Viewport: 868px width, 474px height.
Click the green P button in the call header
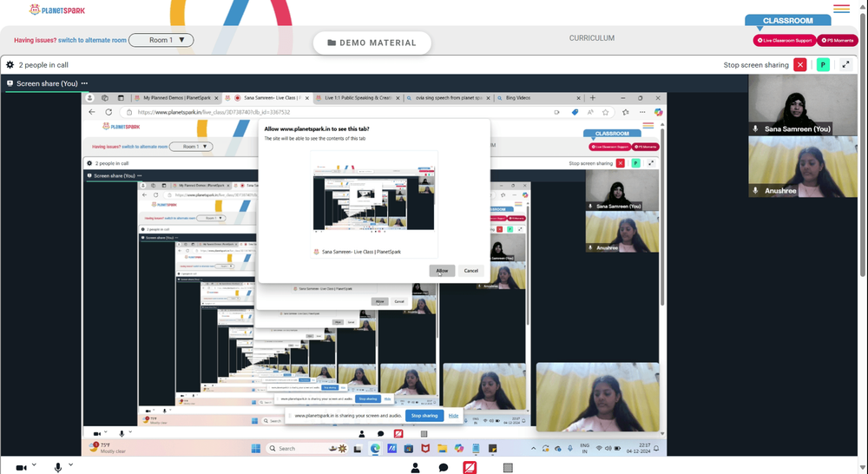pyautogui.click(x=823, y=65)
